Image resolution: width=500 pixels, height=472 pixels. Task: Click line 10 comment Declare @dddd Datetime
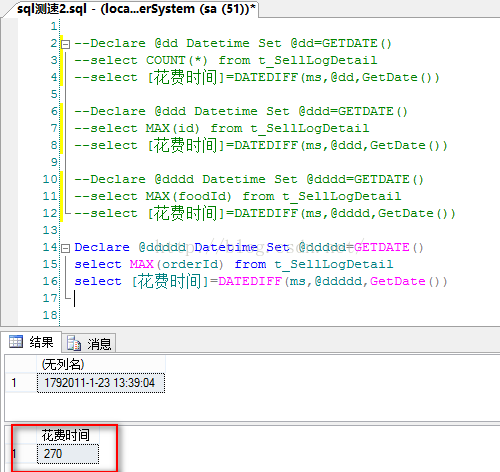tap(249, 179)
